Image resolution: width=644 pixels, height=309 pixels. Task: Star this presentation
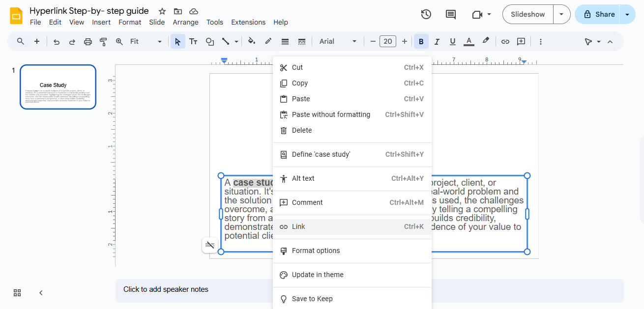(x=162, y=11)
